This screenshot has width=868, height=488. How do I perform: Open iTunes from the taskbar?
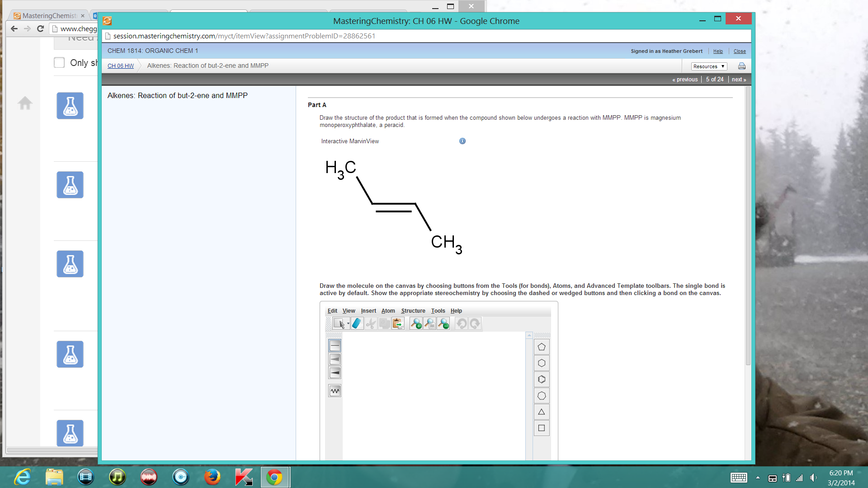click(117, 477)
